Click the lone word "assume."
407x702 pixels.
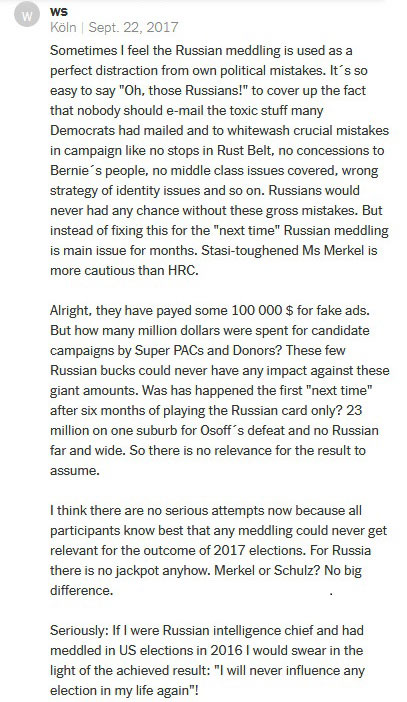click(x=74, y=471)
